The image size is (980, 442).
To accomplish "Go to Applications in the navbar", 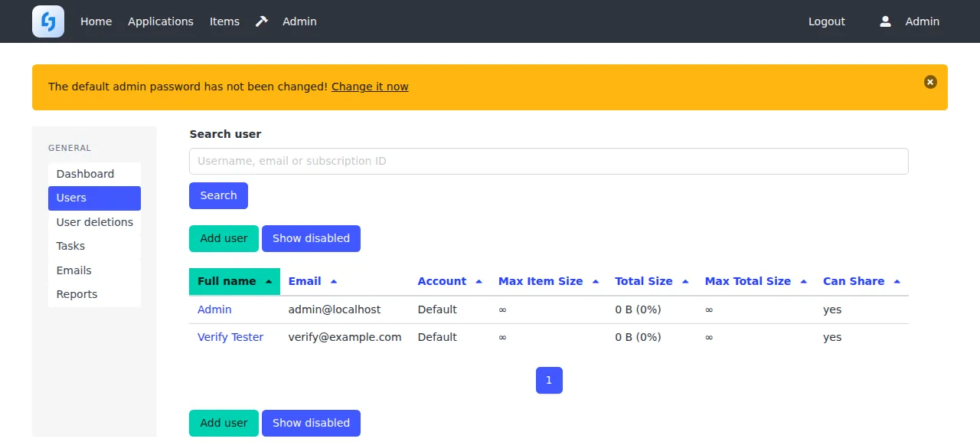I will 161,21.
